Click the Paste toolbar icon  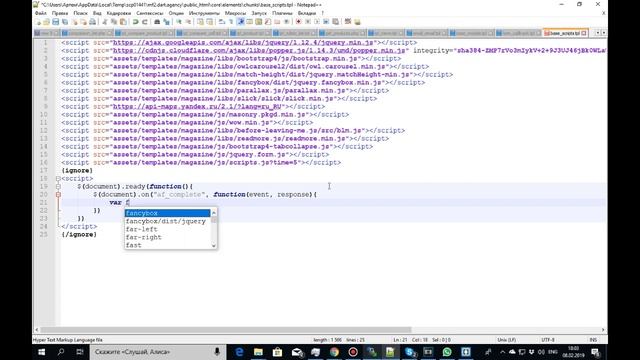[123, 22]
